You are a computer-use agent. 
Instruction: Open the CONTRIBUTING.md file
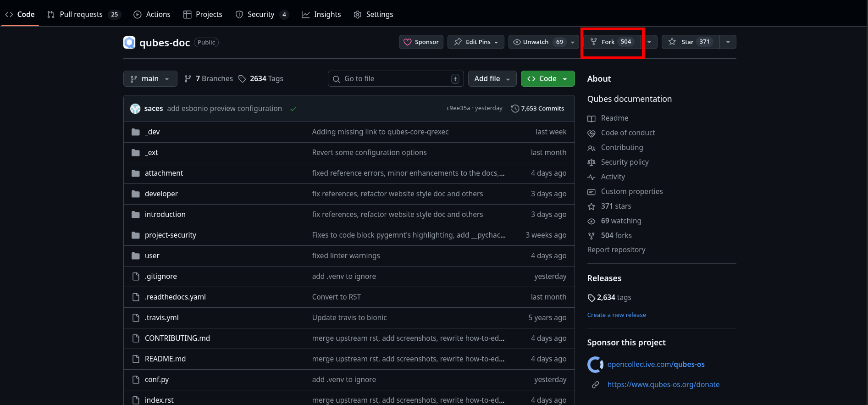click(x=177, y=338)
